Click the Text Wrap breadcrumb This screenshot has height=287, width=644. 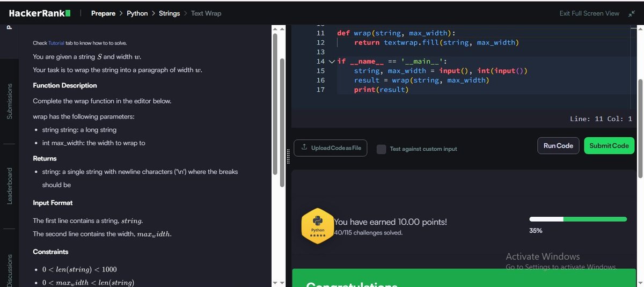[206, 13]
